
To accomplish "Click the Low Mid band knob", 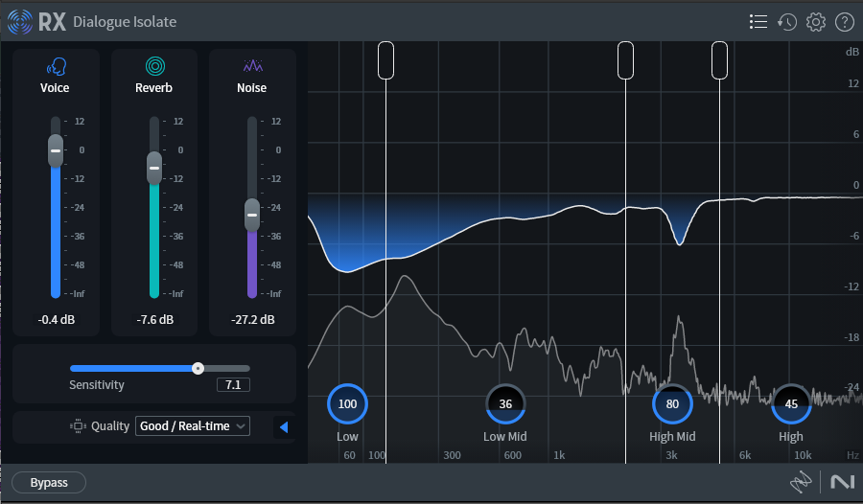I will (505, 404).
